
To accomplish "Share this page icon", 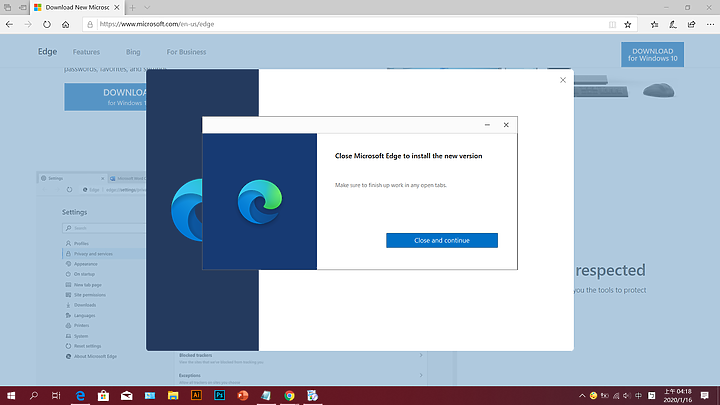I will click(x=692, y=24).
